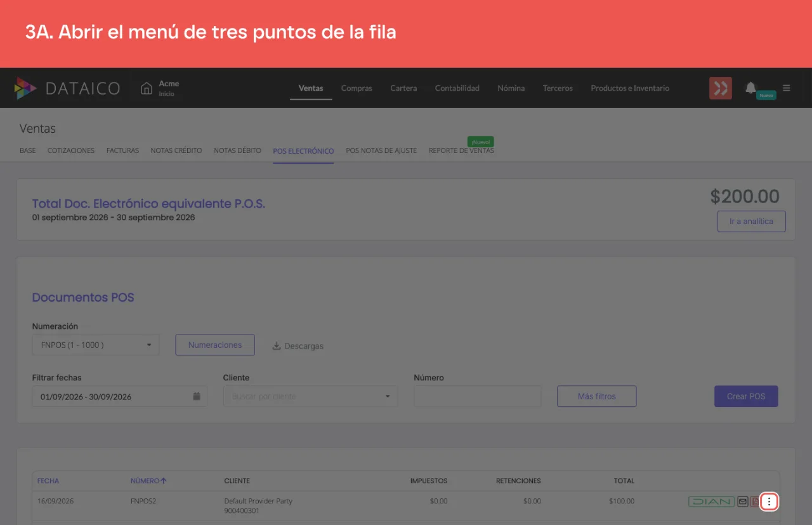Open the red PDF icon for FNPOS2

coord(755,502)
